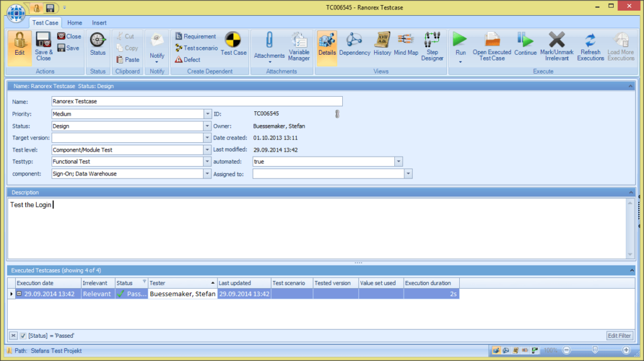Create a dependent Defect
Image resolution: width=644 pixels, height=361 pixels.
tap(187, 60)
